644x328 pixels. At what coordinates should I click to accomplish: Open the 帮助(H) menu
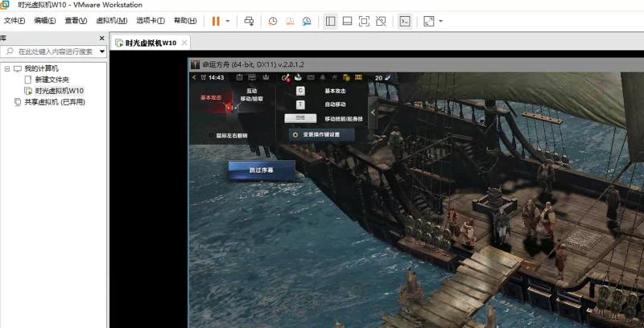(185, 21)
